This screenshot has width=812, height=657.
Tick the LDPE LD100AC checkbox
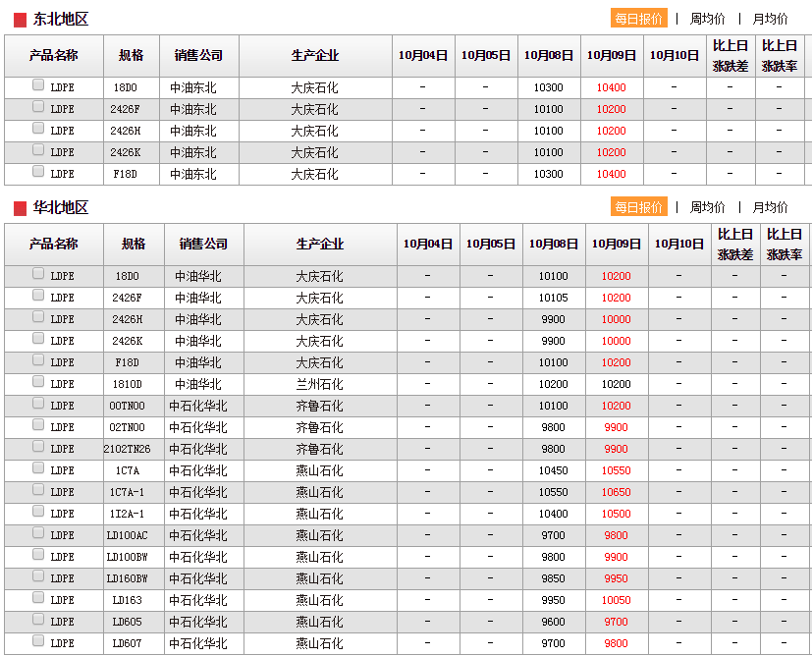click(38, 532)
